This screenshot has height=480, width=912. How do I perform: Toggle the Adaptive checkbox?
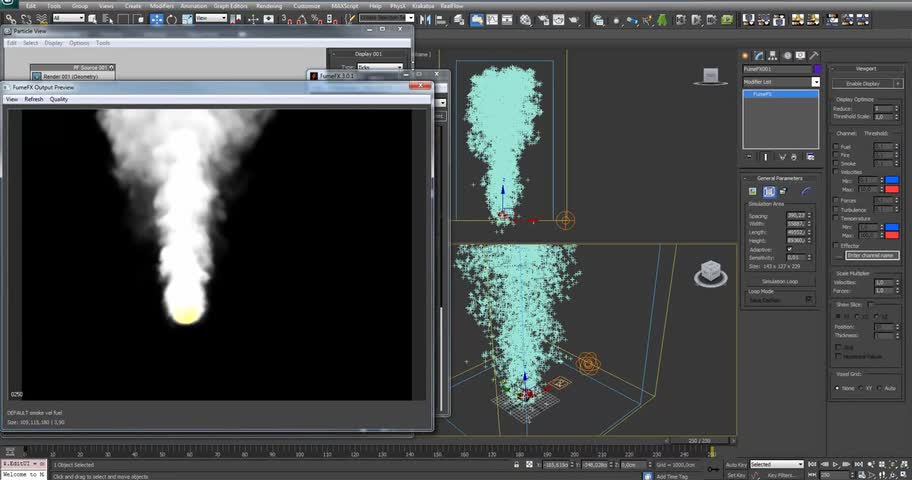[790, 249]
